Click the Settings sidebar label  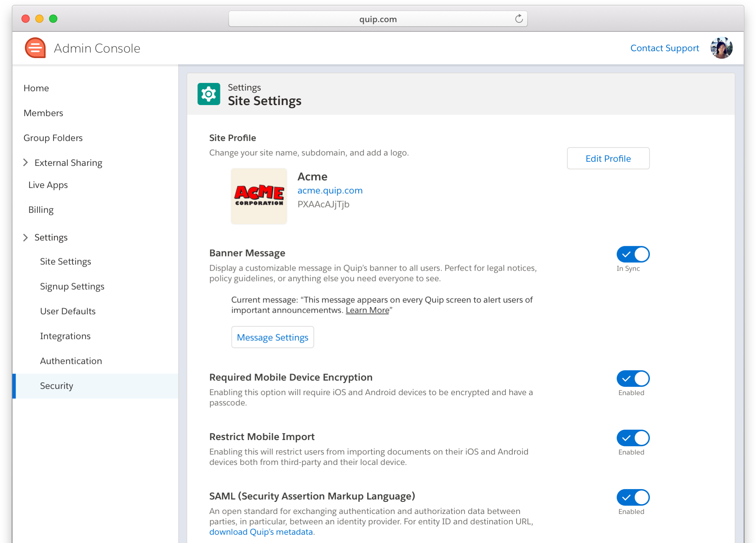coord(51,237)
